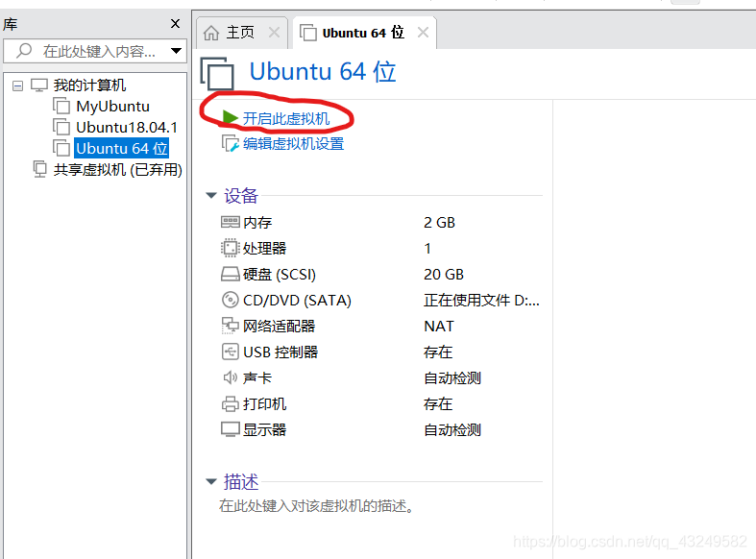Click the display monitor icon
The width and height of the screenshot is (756, 559).
click(x=230, y=429)
